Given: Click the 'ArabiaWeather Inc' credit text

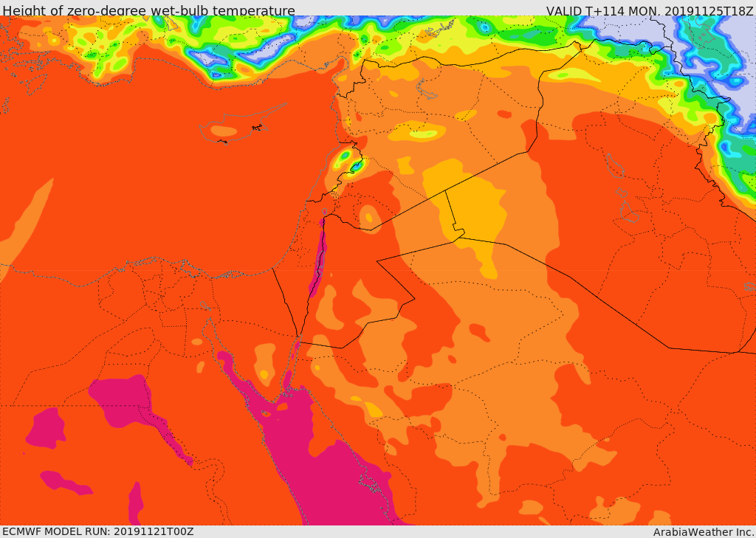Looking at the screenshot, I should pyautogui.click(x=704, y=532).
